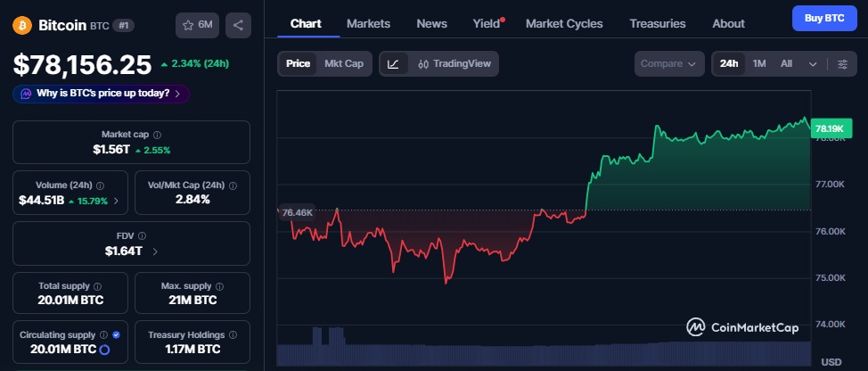Click the volume bars below the chart
Viewport: 868px width, 371px height.
point(544,348)
